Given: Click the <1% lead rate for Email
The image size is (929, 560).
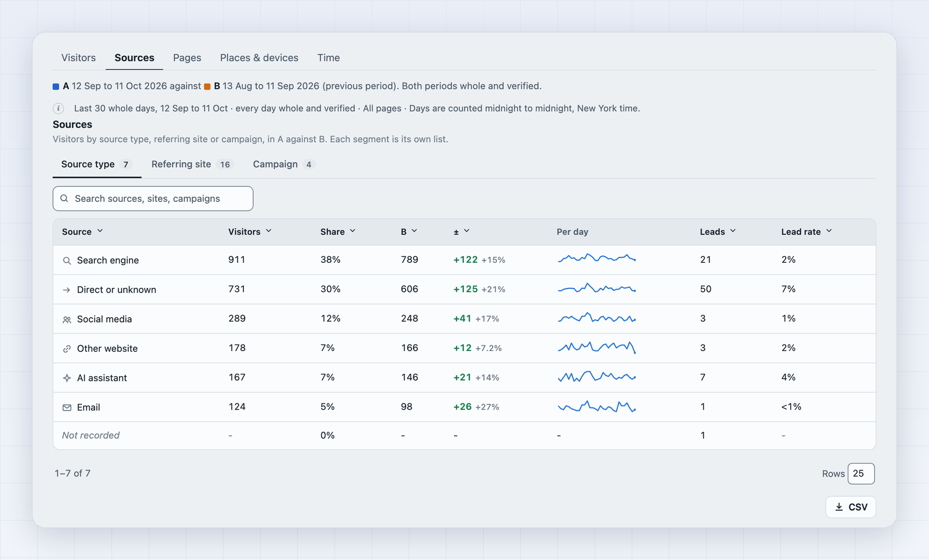Looking at the screenshot, I should click(791, 407).
